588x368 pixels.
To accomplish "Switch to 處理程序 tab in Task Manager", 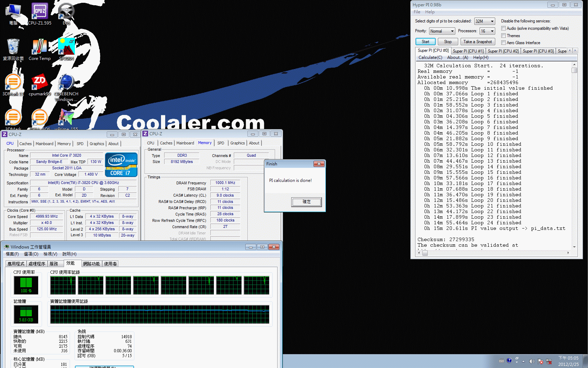I will click(37, 264).
